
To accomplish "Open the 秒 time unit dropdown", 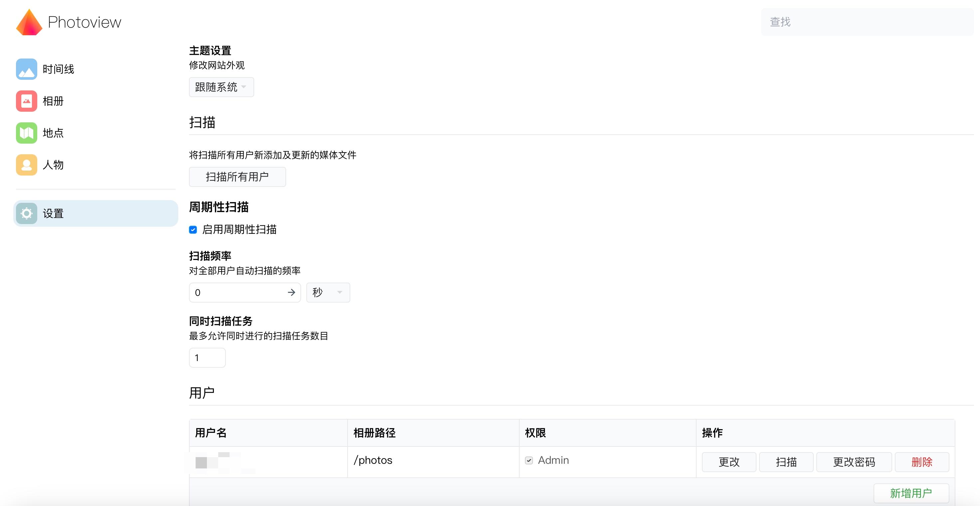I will (327, 292).
